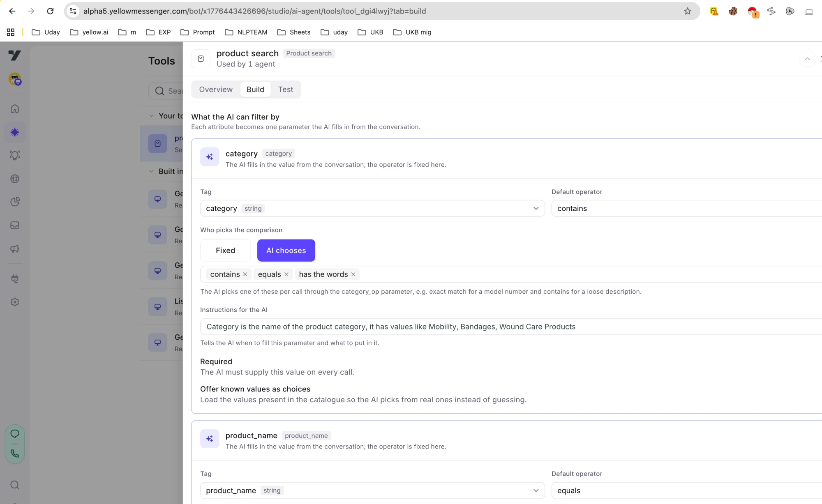Switch to the Build tab
The width and height of the screenshot is (822, 504).
(255, 90)
